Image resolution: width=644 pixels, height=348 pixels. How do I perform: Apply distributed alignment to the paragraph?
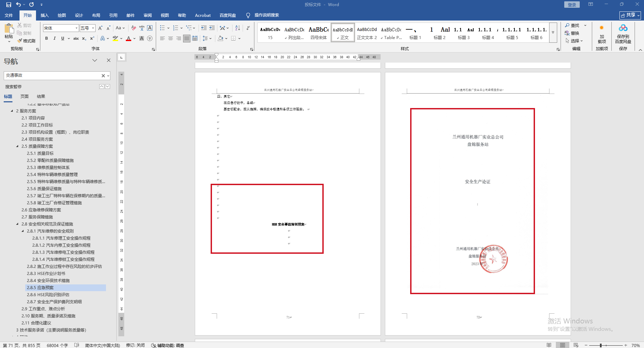(195, 38)
